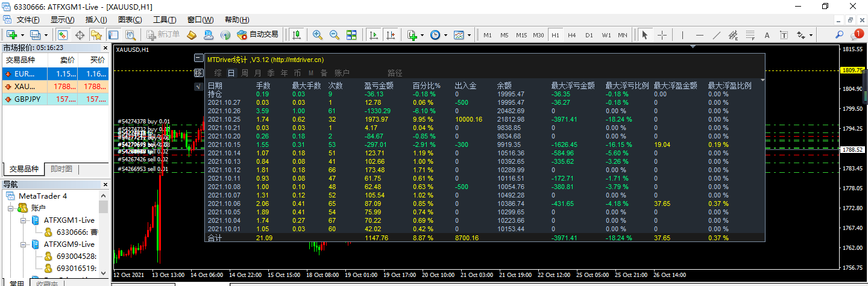868x286 pixels.
Task: Collapse the MTDriver statistics panel
Action: click(199, 58)
